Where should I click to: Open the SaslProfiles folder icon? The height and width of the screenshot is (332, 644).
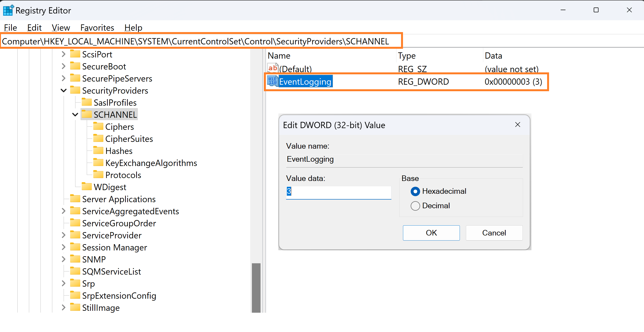tap(87, 102)
